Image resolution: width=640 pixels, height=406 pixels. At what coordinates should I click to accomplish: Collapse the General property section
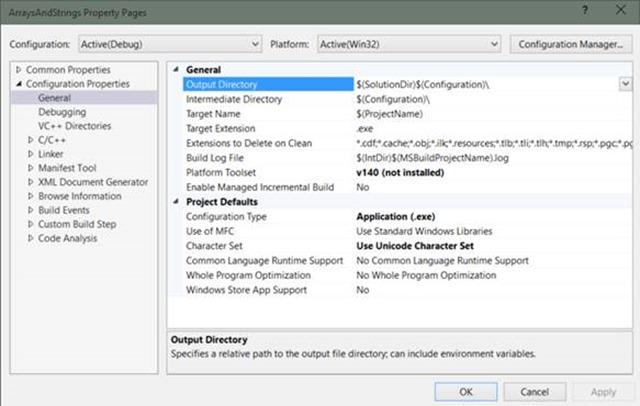click(x=178, y=70)
